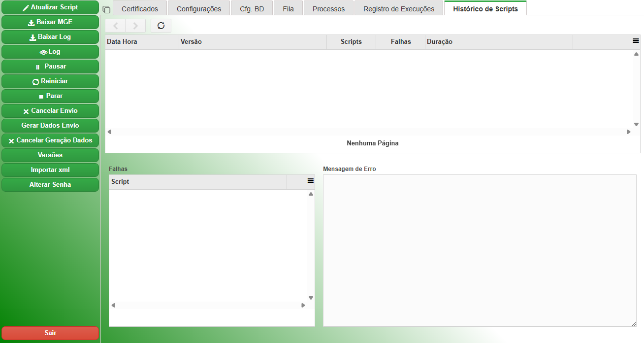Click history grid scroll left arrow

coord(109,132)
